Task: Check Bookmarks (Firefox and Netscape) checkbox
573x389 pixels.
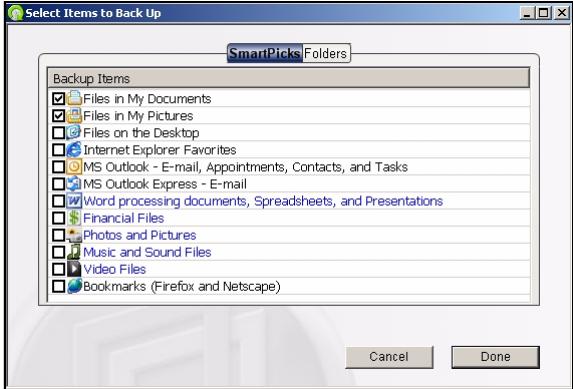Action: (x=58, y=286)
